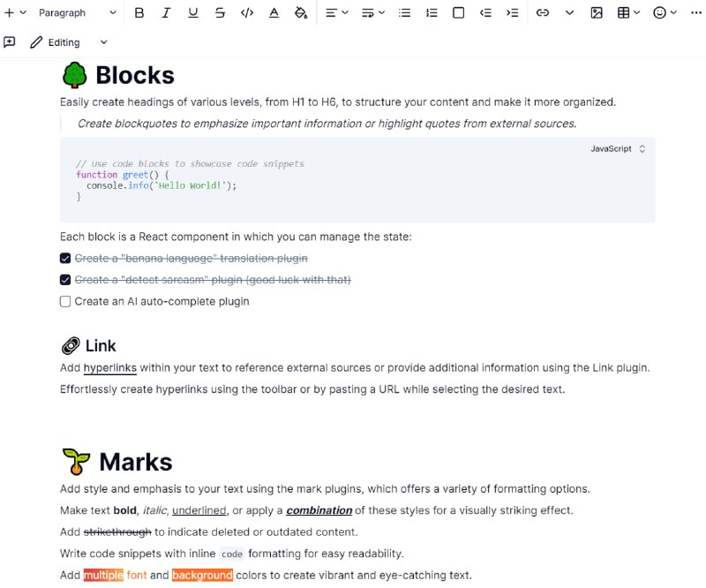Open the background color fill picker
The width and height of the screenshot is (706, 588).
coord(301,12)
